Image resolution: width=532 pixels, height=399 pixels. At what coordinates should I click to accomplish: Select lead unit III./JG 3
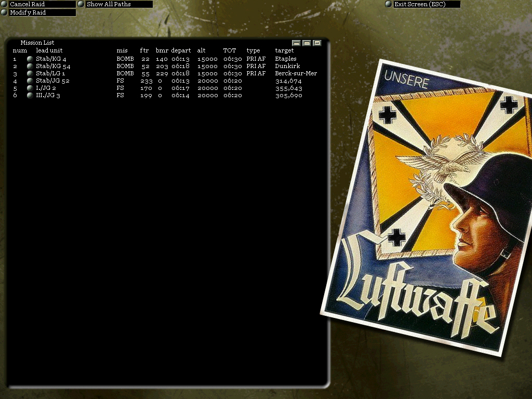48,96
